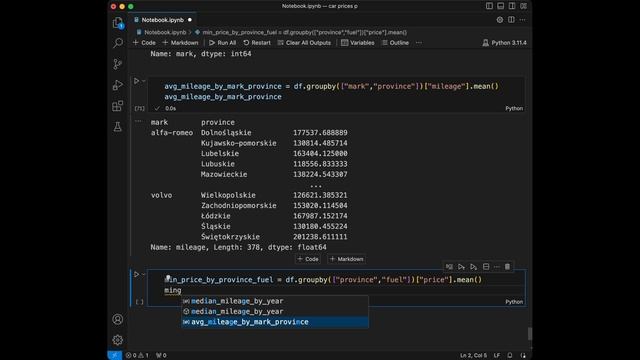Expand run options next to the avg_mileage cell

(143, 81)
